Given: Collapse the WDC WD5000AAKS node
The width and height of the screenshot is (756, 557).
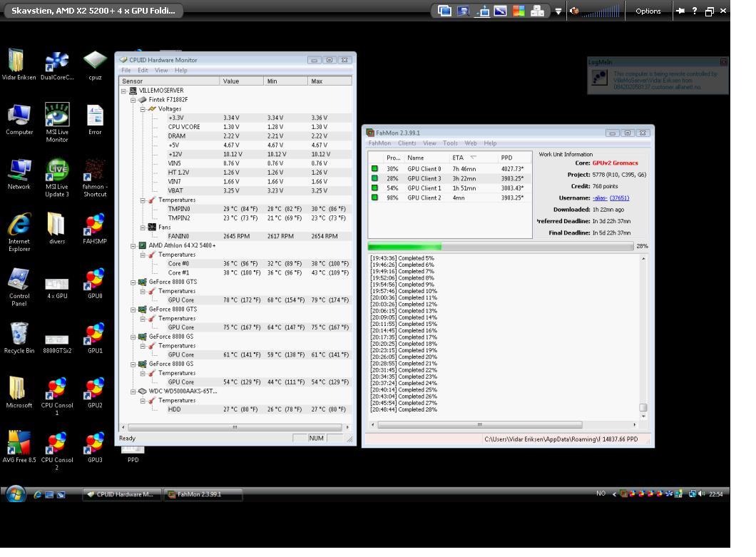Looking at the screenshot, I should click(133, 392).
